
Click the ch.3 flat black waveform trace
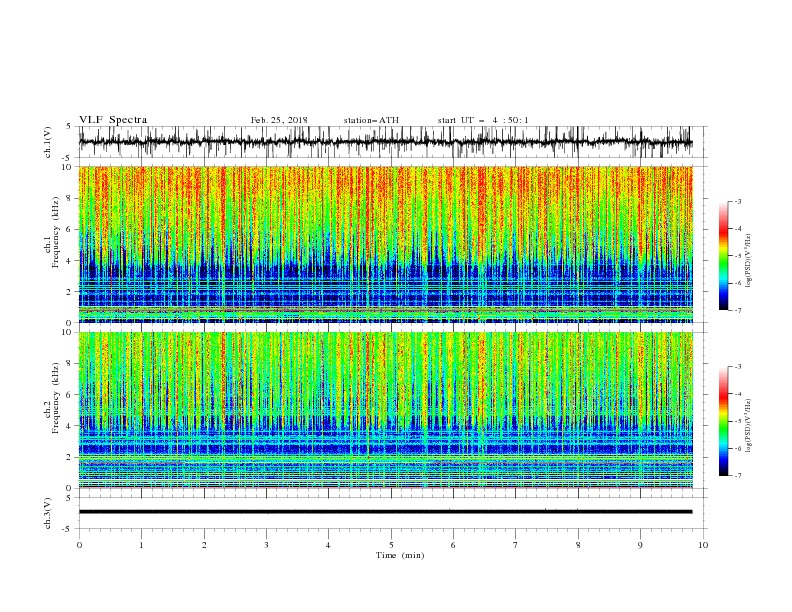coord(385,512)
